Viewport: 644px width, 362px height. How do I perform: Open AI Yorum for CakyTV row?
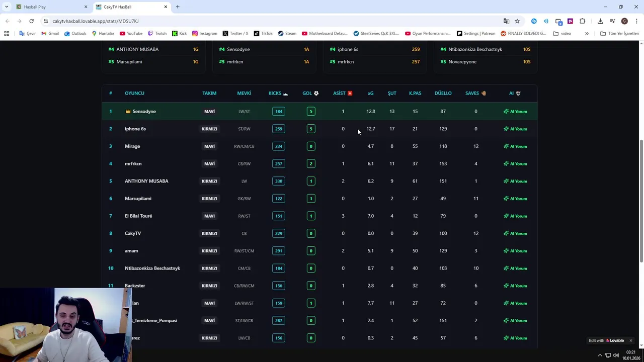pyautogui.click(x=515, y=233)
